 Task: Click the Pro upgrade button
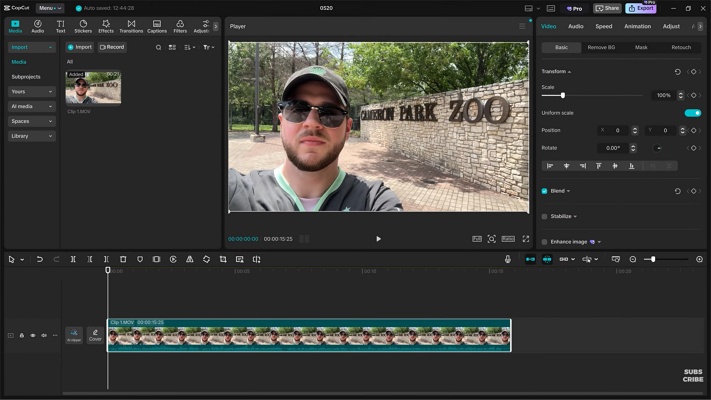point(575,8)
